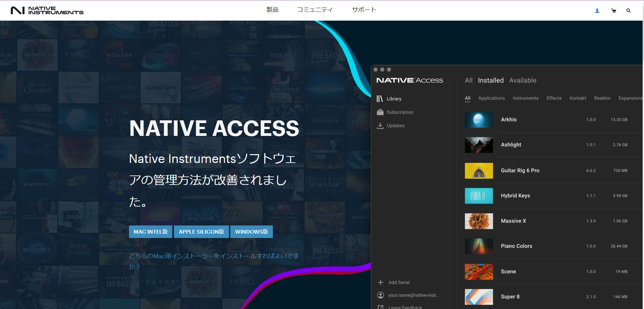
Task: Click the Super 8 product name
Action: (510, 297)
